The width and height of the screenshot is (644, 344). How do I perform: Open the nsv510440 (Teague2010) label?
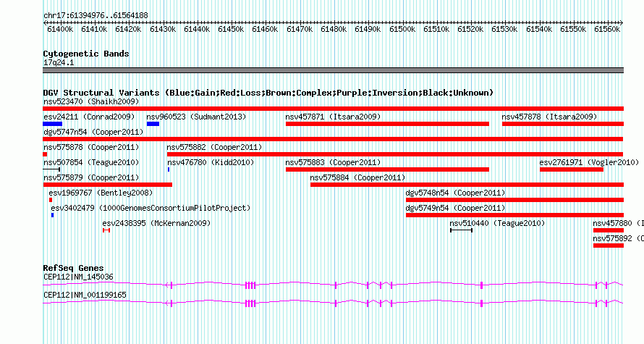click(497, 223)
